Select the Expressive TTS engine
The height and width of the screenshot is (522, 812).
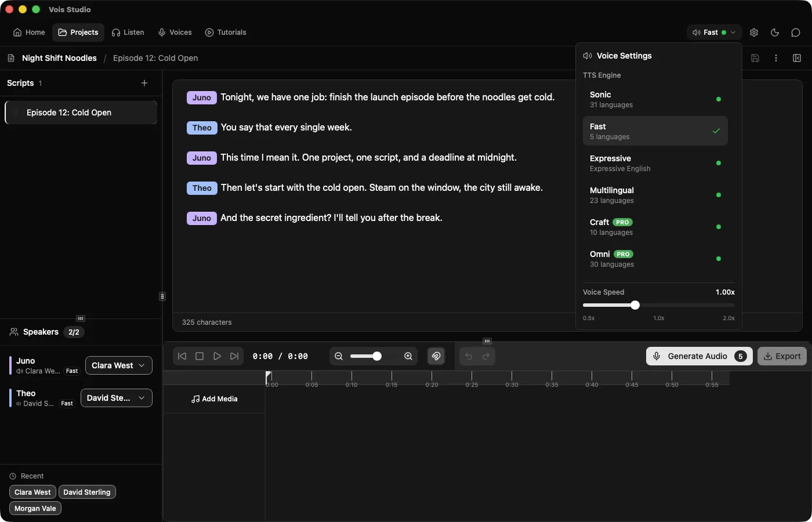[x=655, y=163]
